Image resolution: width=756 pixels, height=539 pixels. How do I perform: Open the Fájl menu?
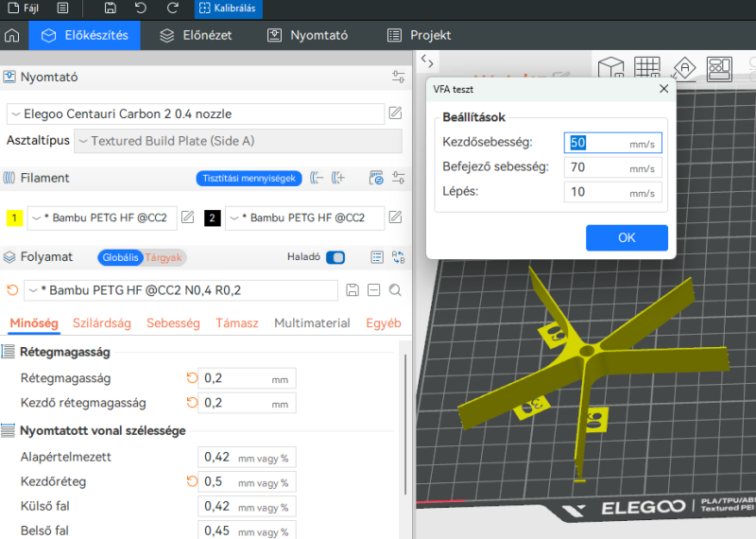[x=23, y=9]
